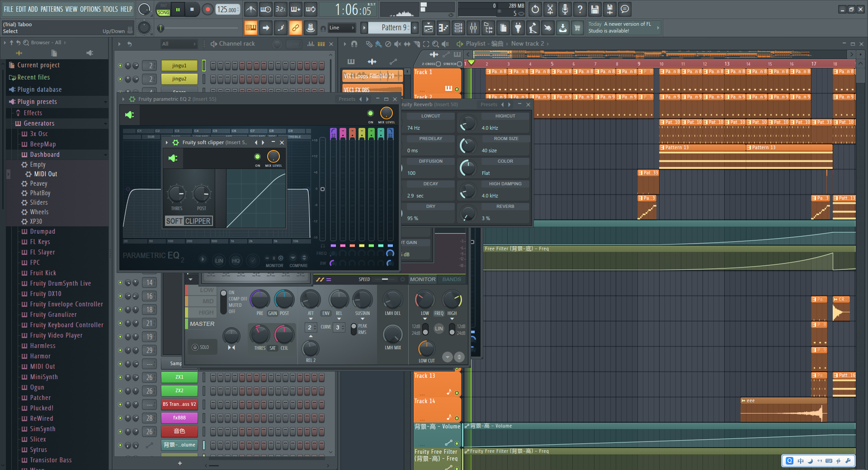
Task: Click the microphone recording icon
Action: (565, 9)
